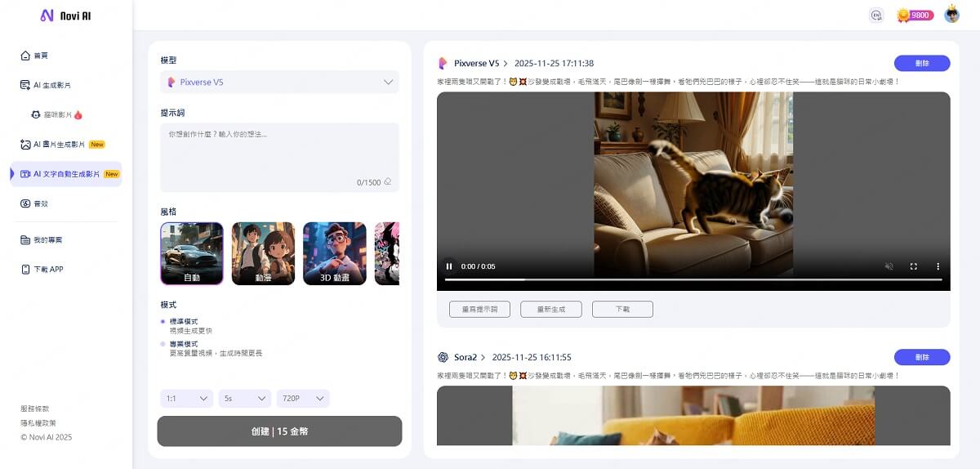Clear prompt with the eraser icon
980x469 pixels.
tap(388, 182)
